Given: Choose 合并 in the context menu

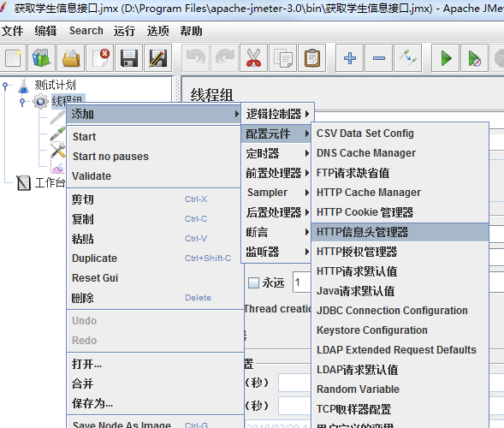Looking at the screenshot, I should tap(154, 384).
